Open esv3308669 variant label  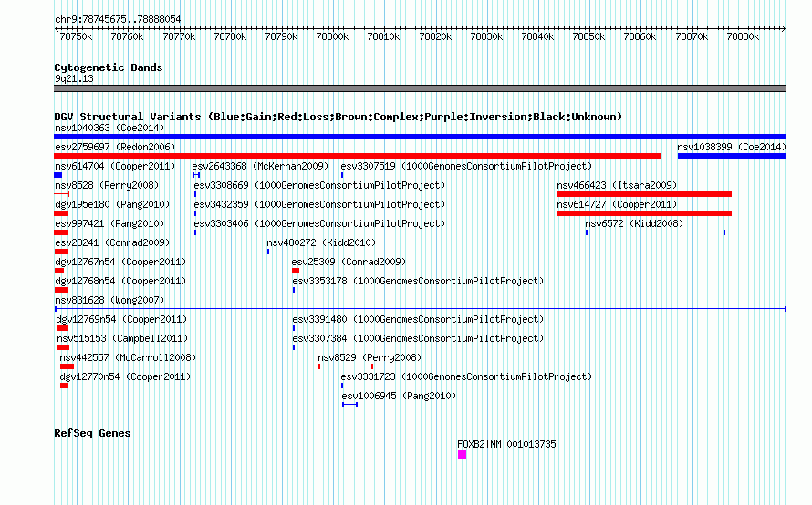319,185
